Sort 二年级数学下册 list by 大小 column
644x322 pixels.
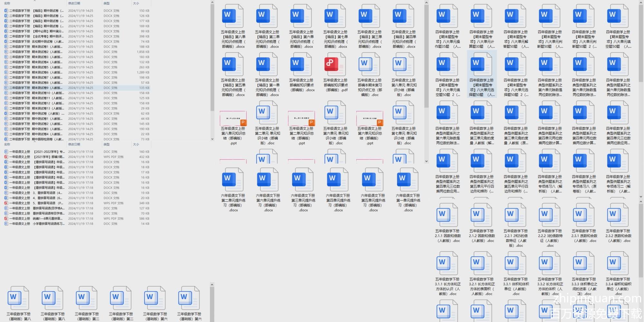point(136,4)
